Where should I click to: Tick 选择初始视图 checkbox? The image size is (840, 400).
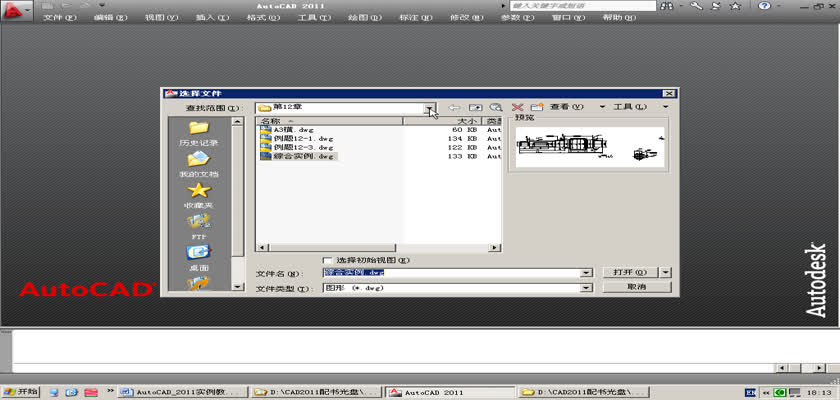(x=327, y=260)
